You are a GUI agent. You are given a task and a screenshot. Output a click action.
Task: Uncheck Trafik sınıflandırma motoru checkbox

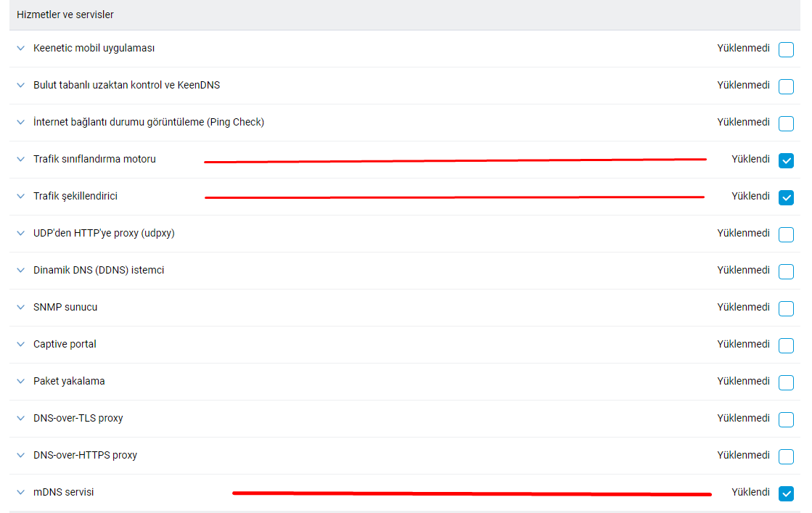pos(786,160)
